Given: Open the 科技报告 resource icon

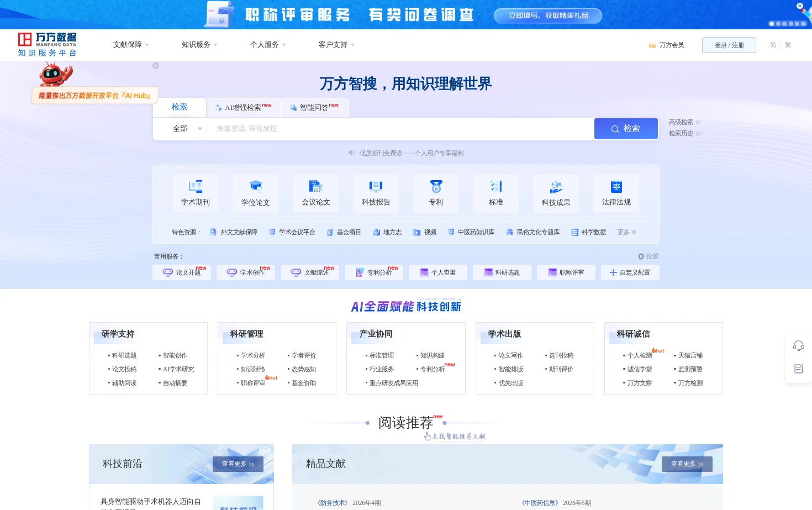Looking at the screenshot, I should coord(376,193).
